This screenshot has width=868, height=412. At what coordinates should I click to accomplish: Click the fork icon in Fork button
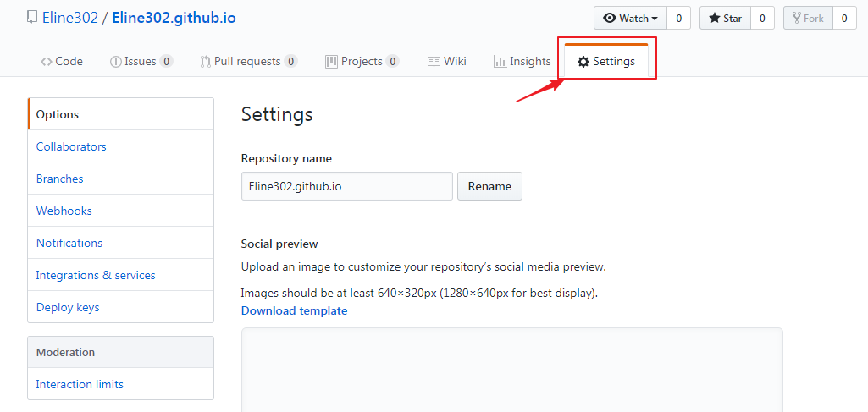tap(797, 19)
